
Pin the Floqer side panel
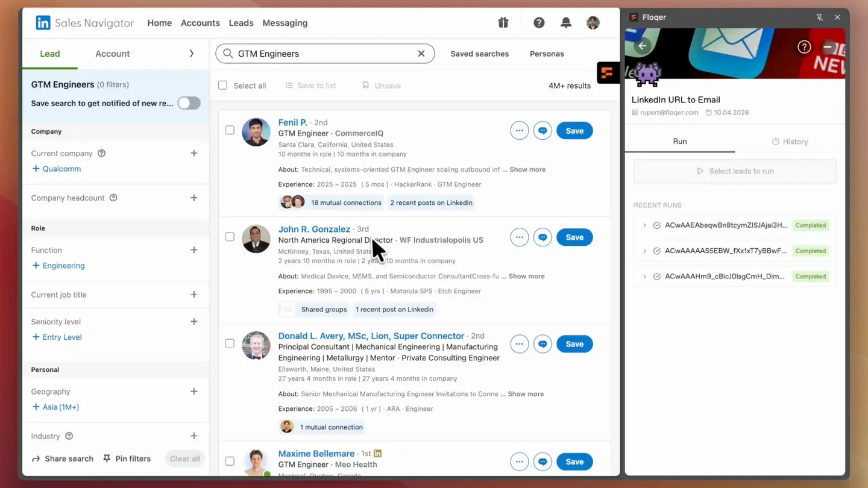[819, 17]
